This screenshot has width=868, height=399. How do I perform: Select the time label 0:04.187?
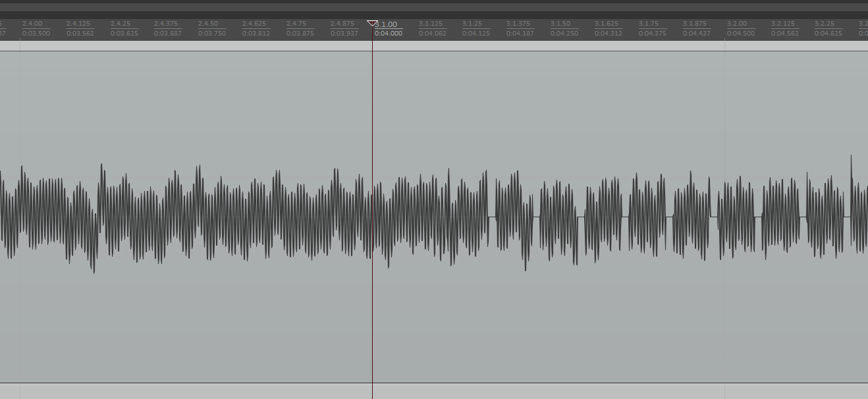[520, 33]
